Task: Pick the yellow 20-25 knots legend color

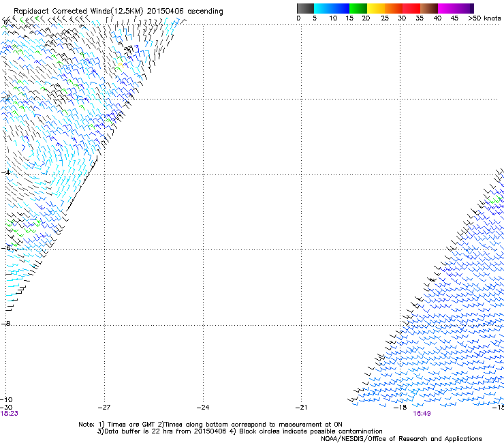Action: tap(376, 8)
